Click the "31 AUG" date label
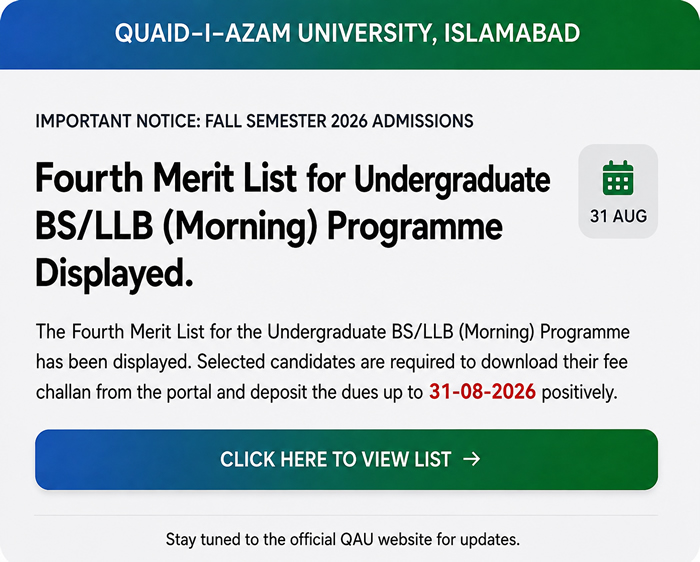This screenshot has width=700, height=562. [x=618, y=216]
